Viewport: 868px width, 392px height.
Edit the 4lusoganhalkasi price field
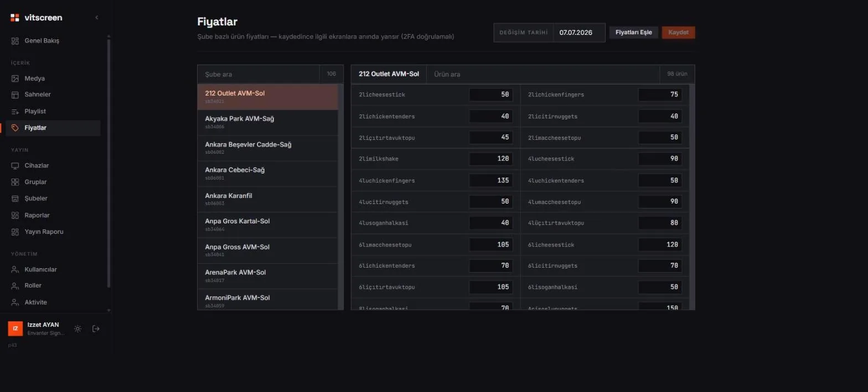click(491, 223)
